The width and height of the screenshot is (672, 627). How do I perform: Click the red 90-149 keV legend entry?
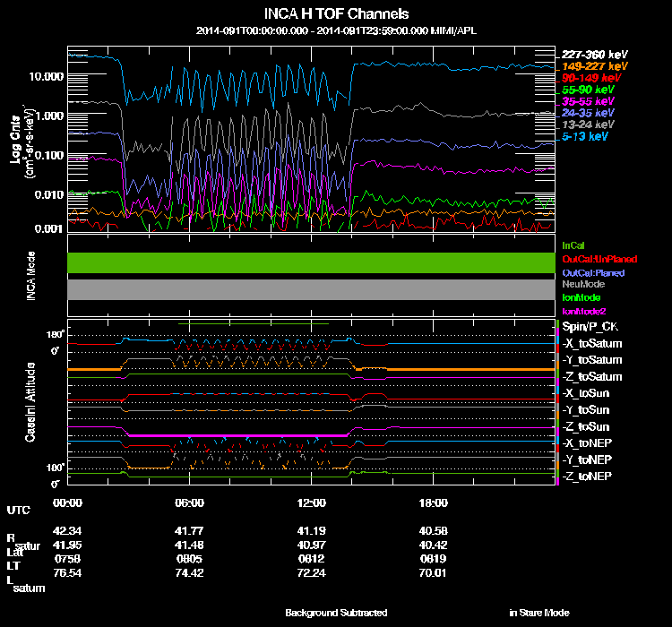click(589, 78)
